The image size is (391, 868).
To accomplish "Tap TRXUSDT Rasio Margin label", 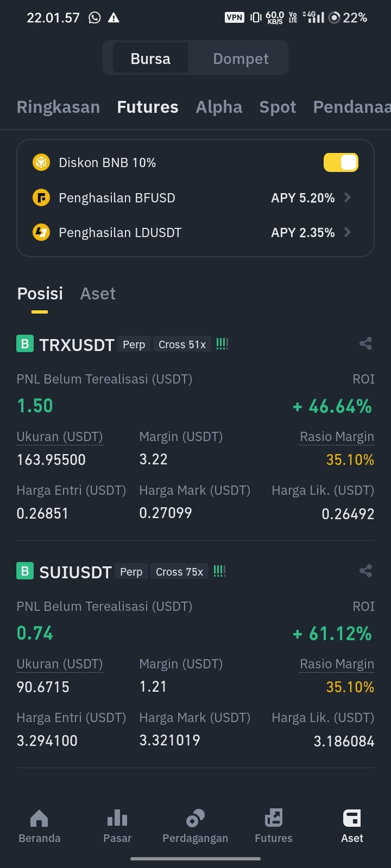I will coord(337,437).
